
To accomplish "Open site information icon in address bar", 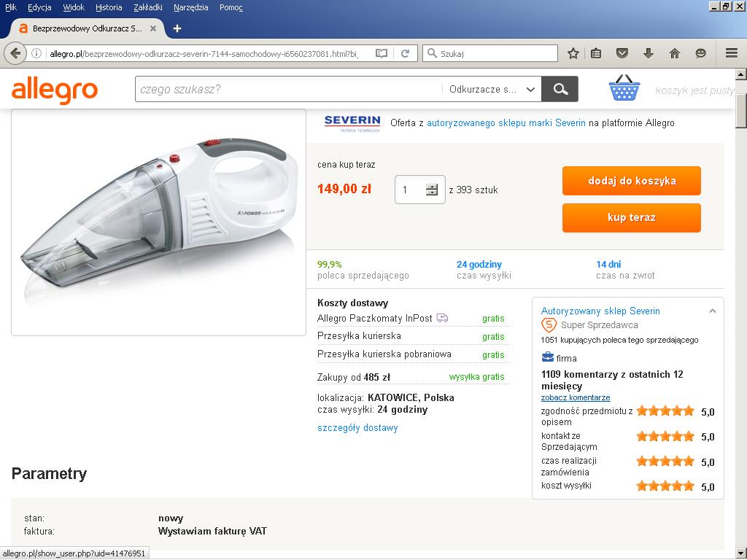I will [36, 53].
